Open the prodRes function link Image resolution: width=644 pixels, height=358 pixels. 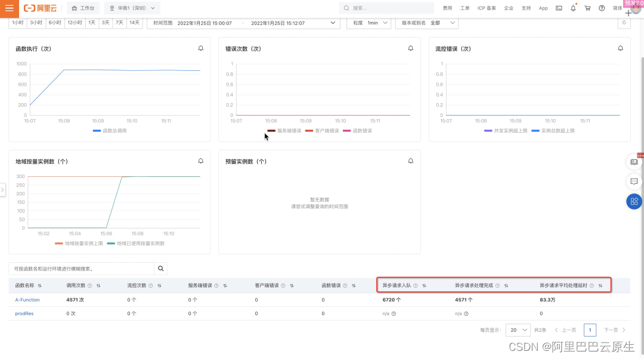coord(24,314)
